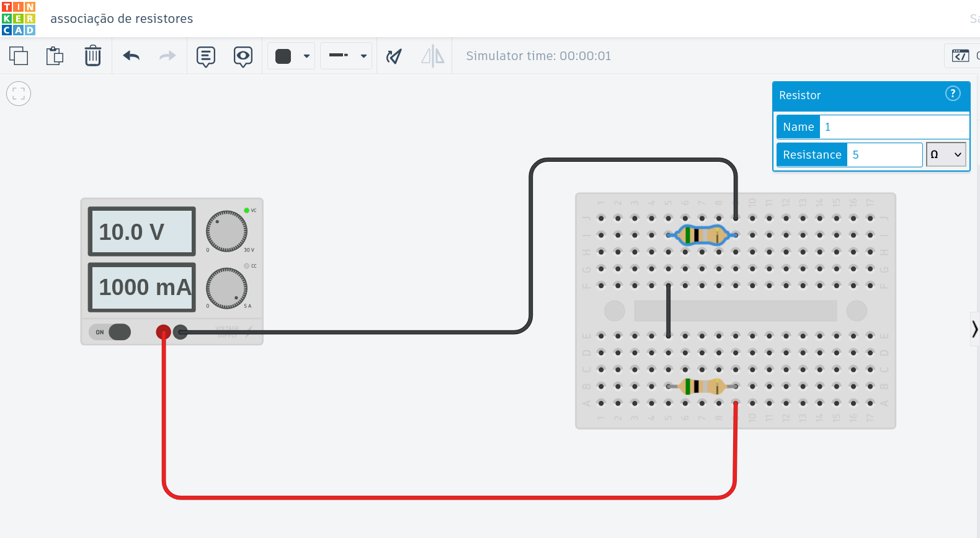Open resistor help question mark
The image size is (980, 538).
[x=953, y=94]
